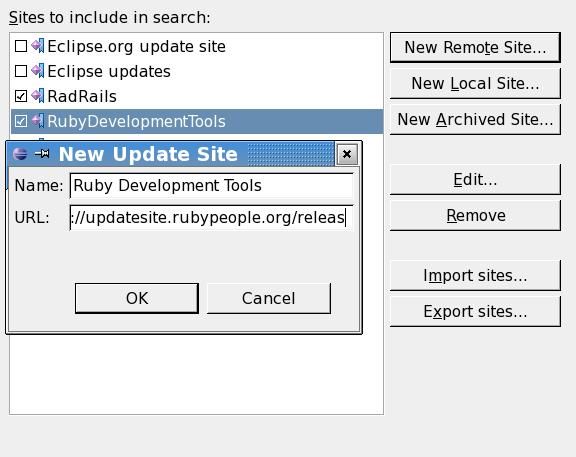This screenshot has height=457, width=576.
Task: Click the New Remote Site button
Action: pos(475,47)
